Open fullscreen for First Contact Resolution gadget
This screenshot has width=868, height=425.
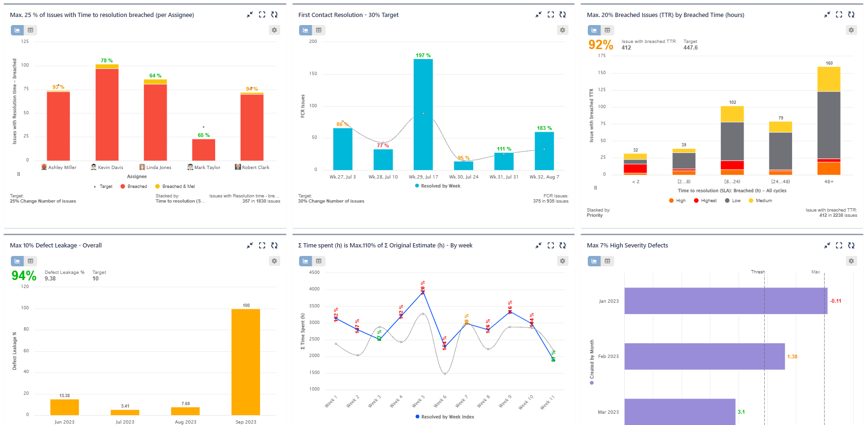[551, 15]
